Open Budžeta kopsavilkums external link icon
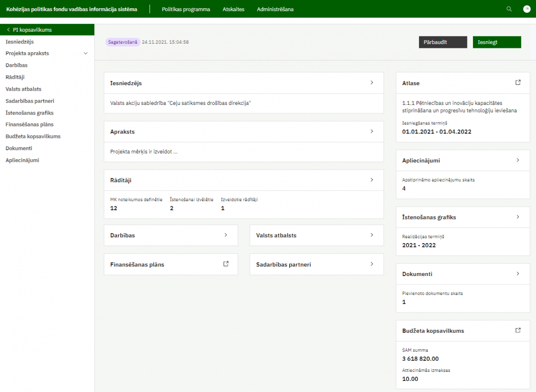 tap(518, 330)
